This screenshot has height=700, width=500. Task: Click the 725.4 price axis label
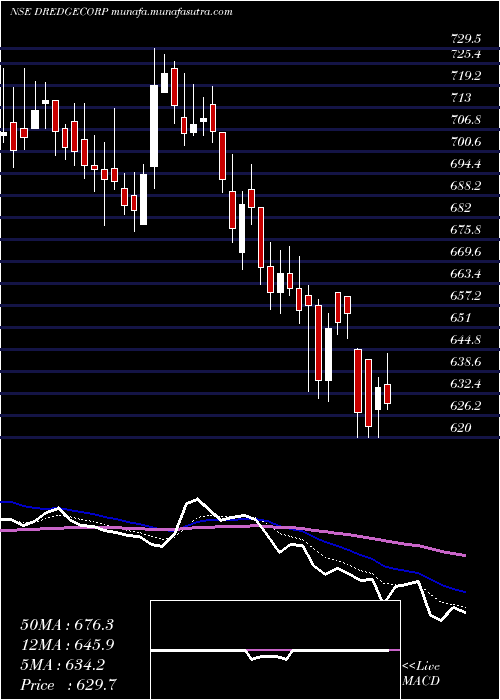point(468,54)
